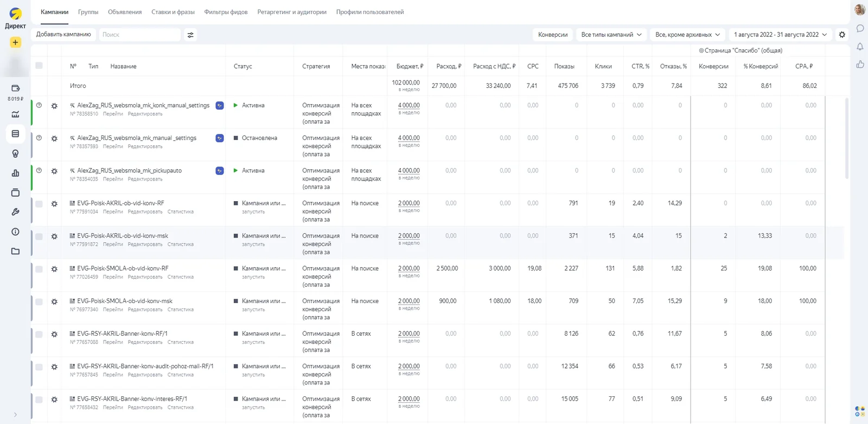The width and height of the screenshot is (868, 424).
Task: Click Редактировать for AlexZag_RUS_websmola_mk_pickupauto
Action: click(x=145, y=179)
